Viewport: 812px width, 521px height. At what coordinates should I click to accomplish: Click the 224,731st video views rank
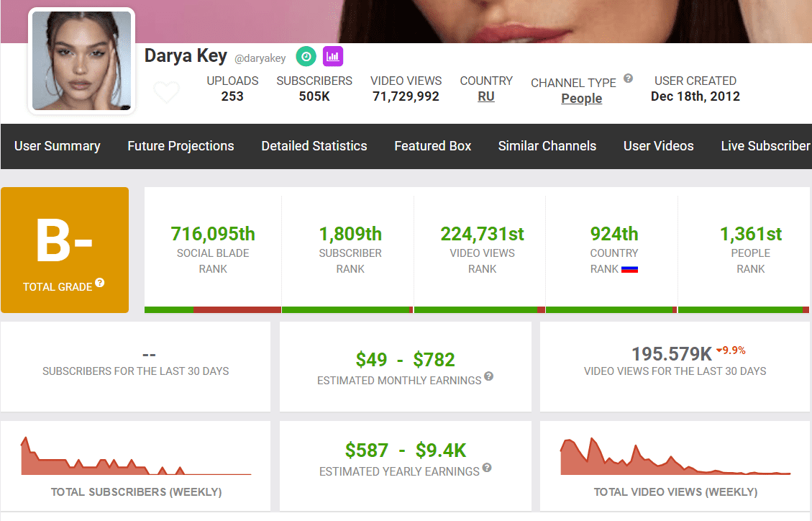(482, 234)
